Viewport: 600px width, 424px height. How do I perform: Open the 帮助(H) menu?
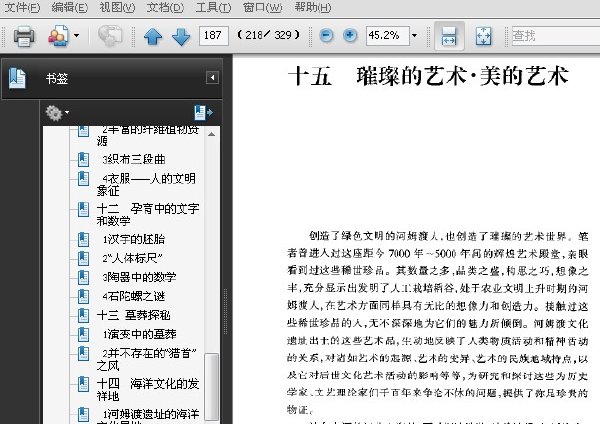(x=313, y=7)
